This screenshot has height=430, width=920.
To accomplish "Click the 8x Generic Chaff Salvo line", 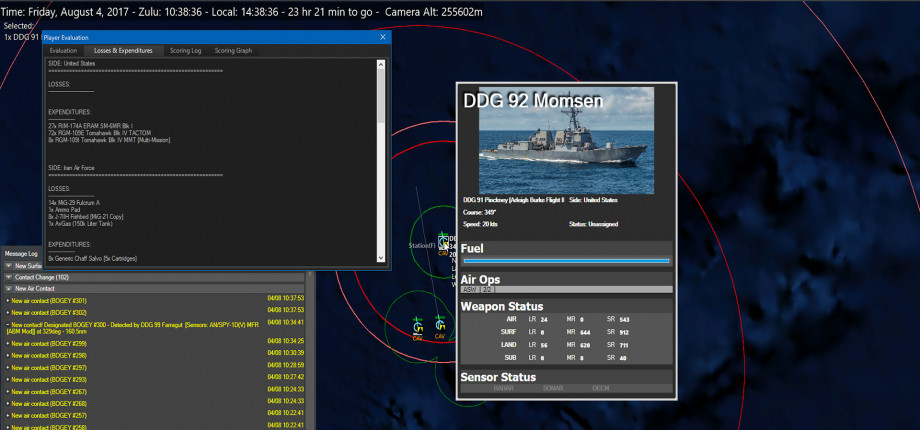I will click(92, 258).
